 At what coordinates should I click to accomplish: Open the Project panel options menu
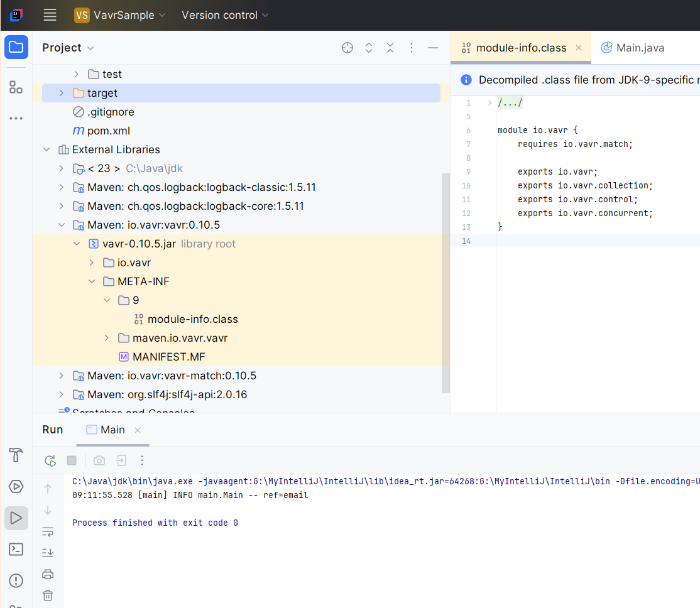point(412,48)
